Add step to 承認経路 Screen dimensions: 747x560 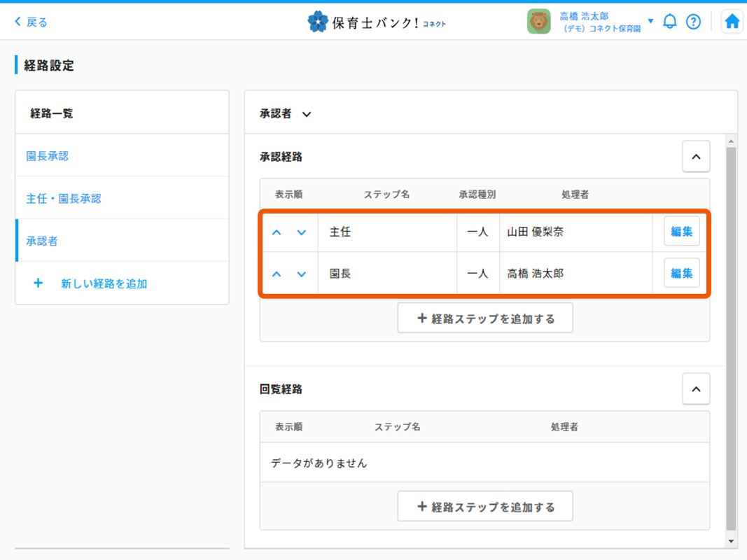[x=485, y=318]
